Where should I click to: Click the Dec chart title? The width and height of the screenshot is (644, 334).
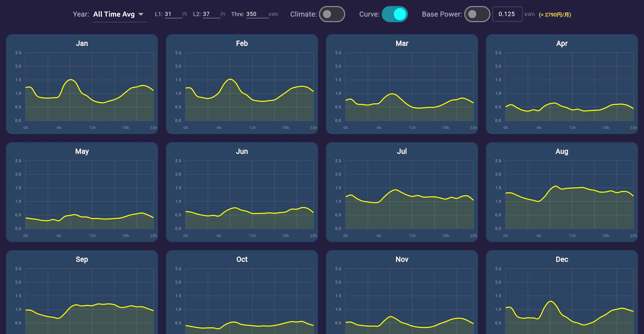click(x=562, y=260)
